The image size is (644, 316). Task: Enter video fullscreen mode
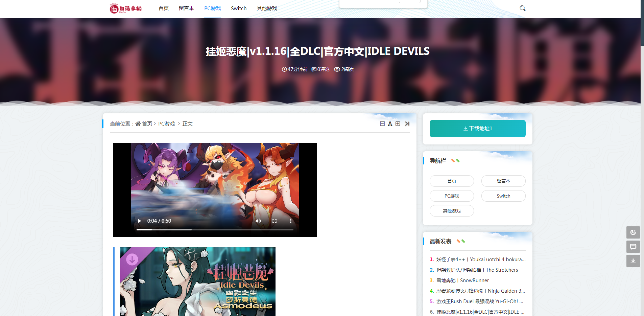tap(275, 221)
